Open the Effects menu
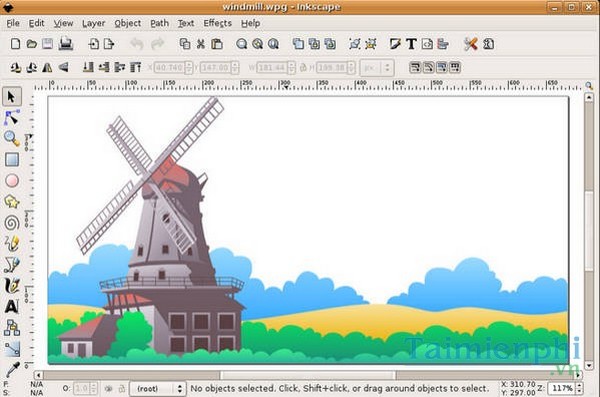Image resolution: width=600 pixels, height=397 pixels. 217,23
